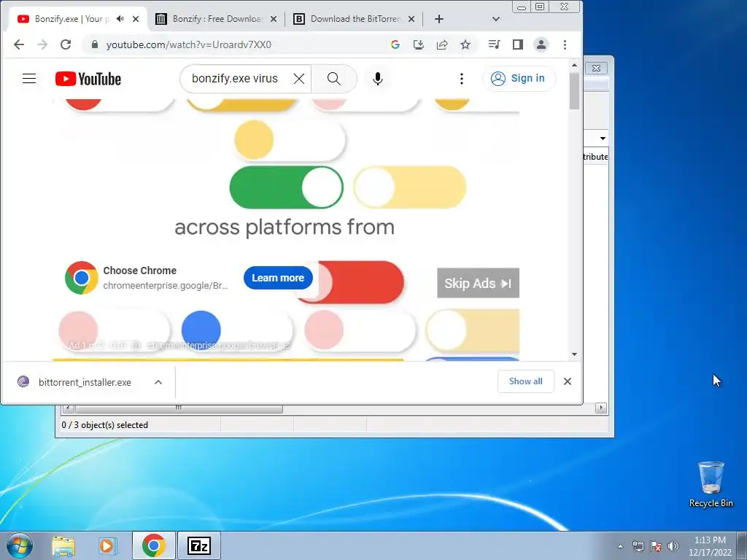Go back using the Chrome back arrow

point(18,44)
